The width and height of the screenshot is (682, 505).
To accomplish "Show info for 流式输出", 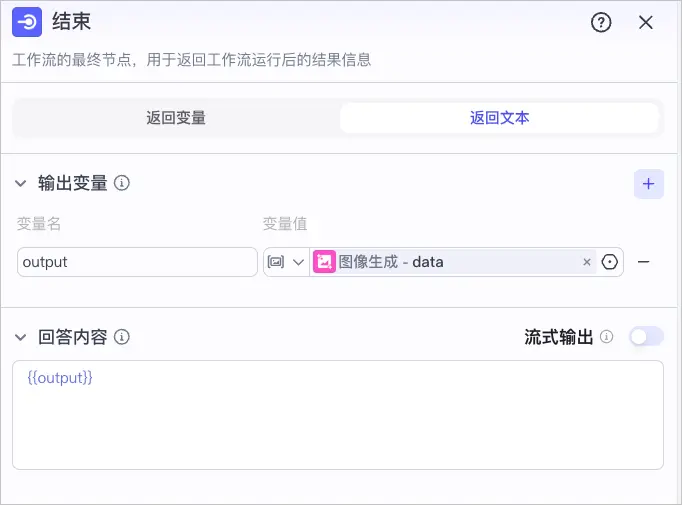I will [606, 336].
